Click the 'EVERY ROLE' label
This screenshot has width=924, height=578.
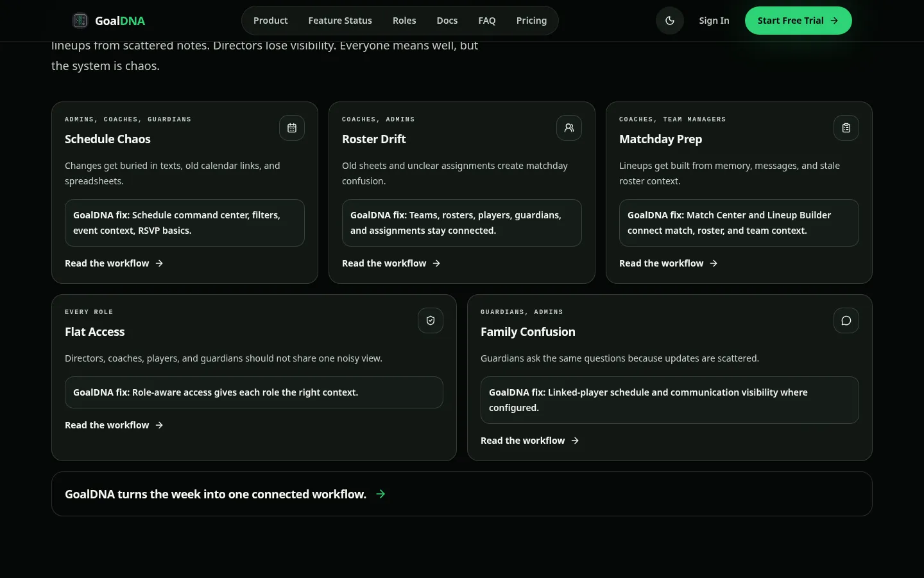coord(89,312)
